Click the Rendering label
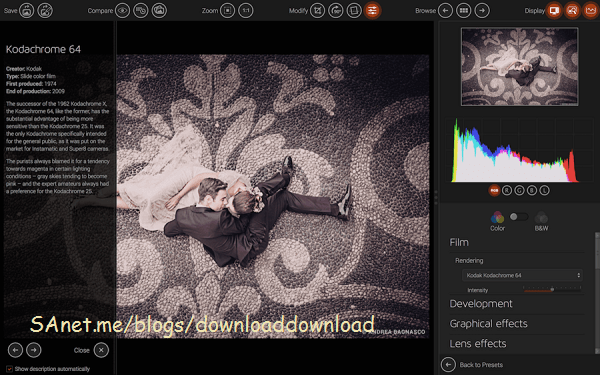 pos(469,261)
